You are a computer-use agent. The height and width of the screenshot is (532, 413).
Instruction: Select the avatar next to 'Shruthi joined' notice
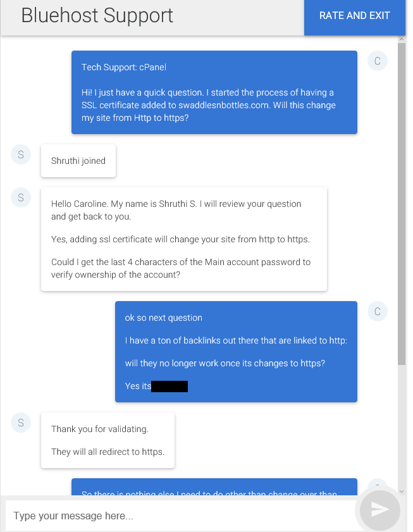tap(21, 154)
